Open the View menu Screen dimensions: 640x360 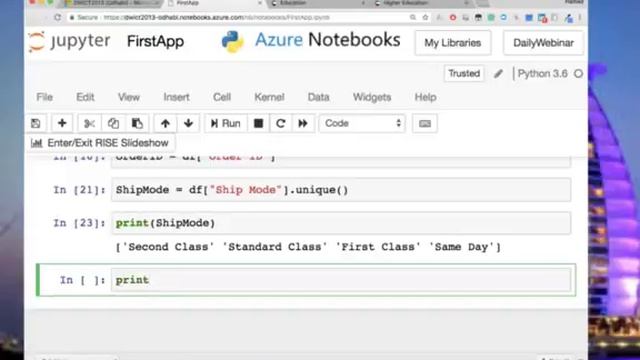(129, 97)
